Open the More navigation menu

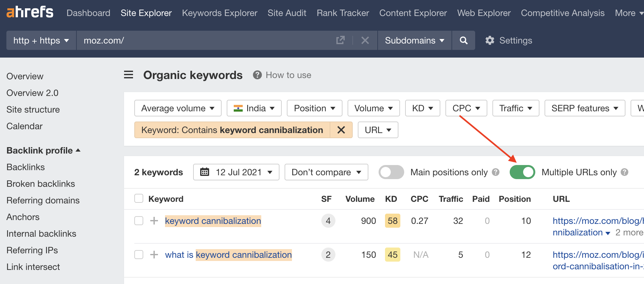pos(629,13)
